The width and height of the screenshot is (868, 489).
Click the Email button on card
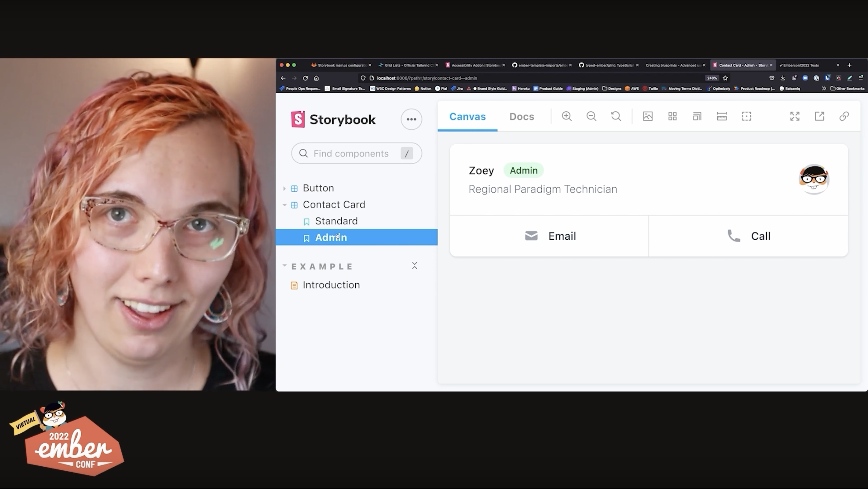(550, 236)
